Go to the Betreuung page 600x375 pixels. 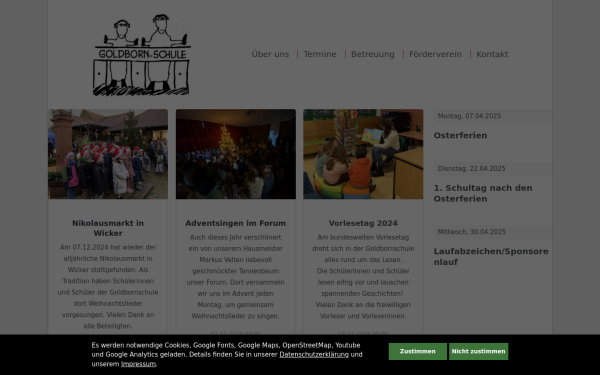click(x=373, y=54)
